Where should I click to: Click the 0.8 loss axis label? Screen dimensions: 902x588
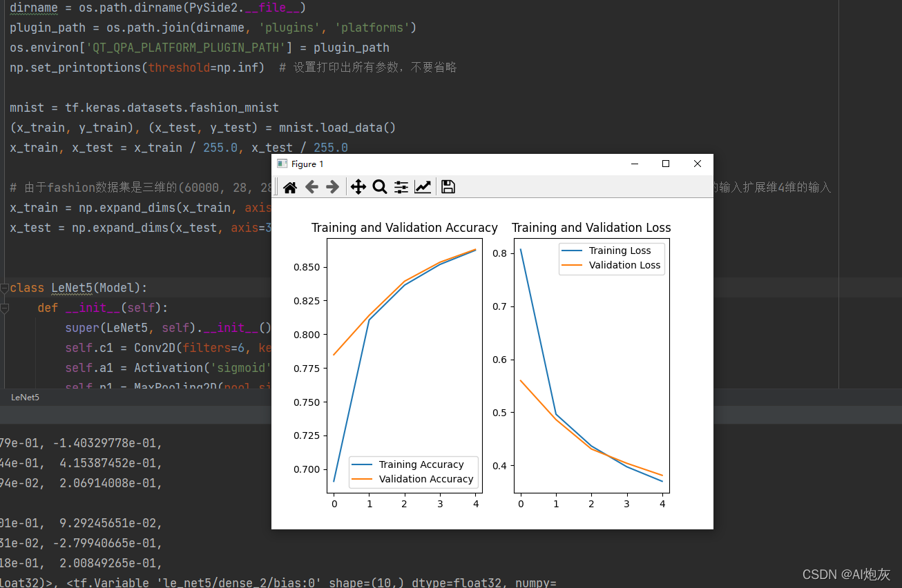(x=499, y=253)
